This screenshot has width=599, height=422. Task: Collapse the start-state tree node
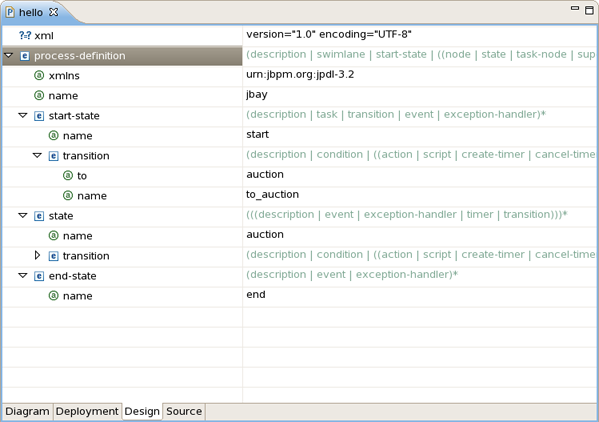pos(23,115)
